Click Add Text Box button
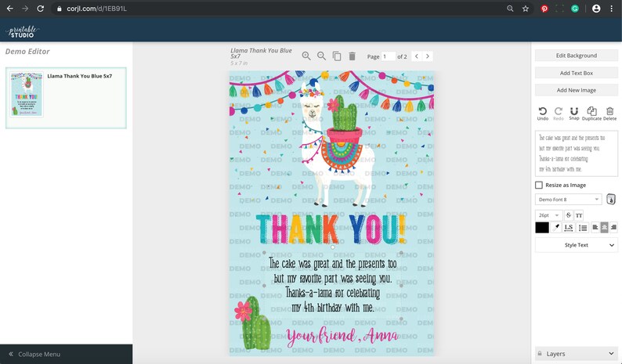The height and width of the screenshot is (364, 622). tap(576, 73)
